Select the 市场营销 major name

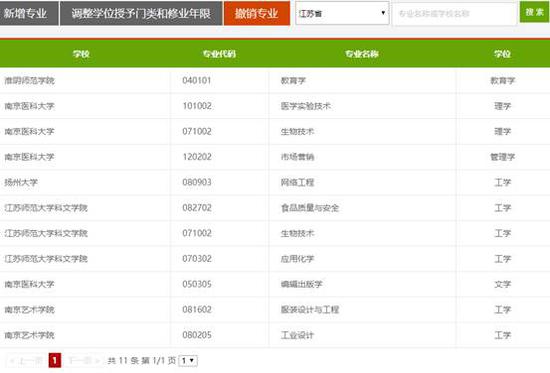[297, 157]
